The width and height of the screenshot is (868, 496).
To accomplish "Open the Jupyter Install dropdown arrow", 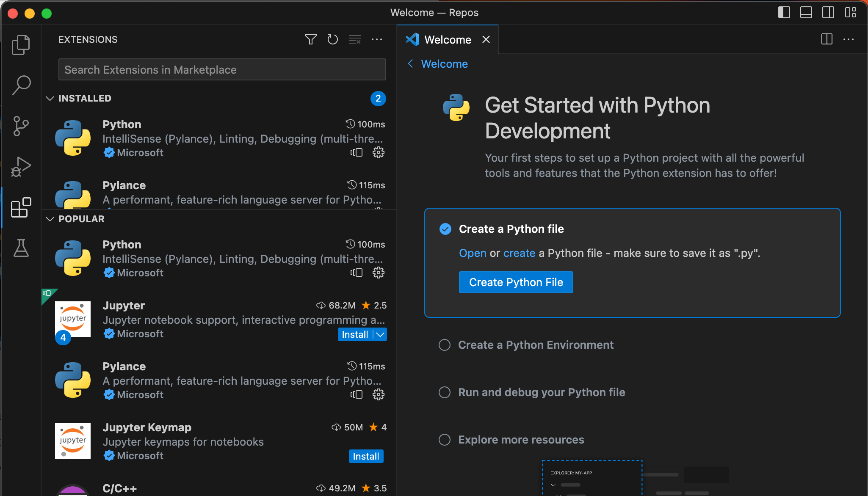I will [x=380, y=334].
